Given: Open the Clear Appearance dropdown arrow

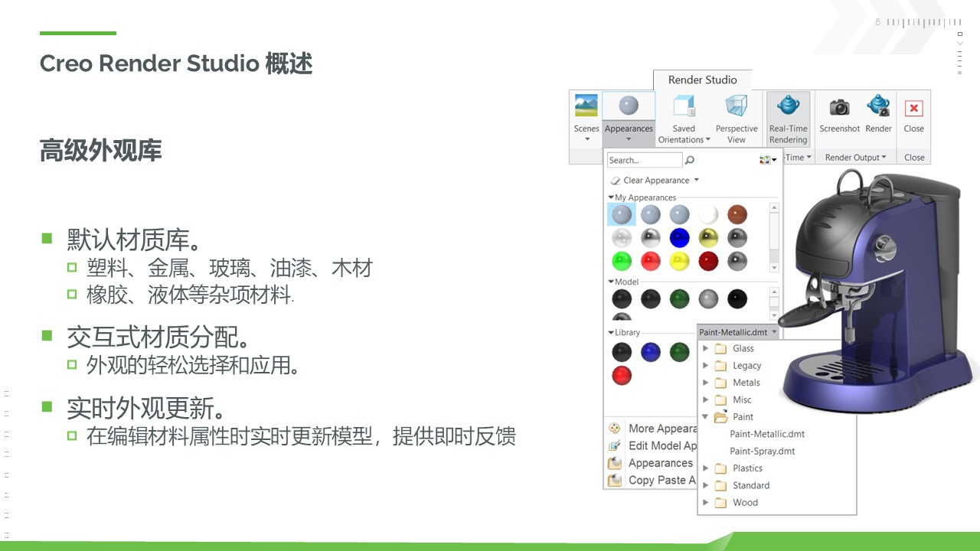Looking at the screenshot, I should 697,181.
